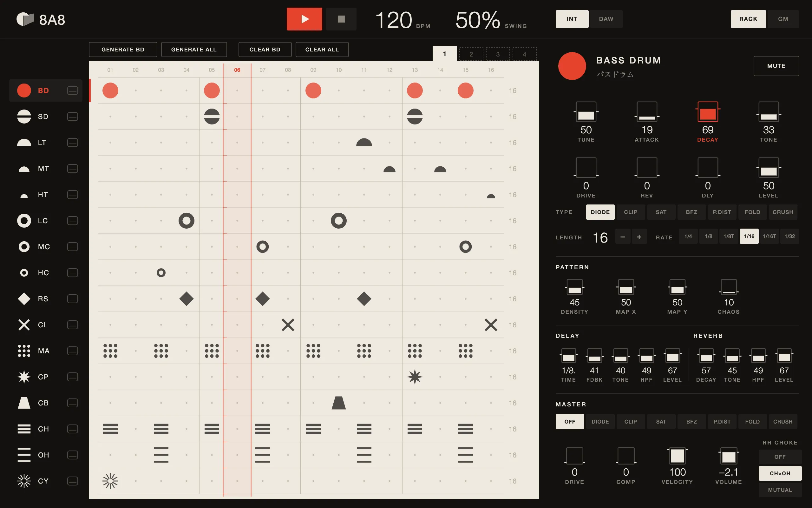Increase pattern length with plus button
The image size is (812, 508).
pyautogui.click(x=639, y=237)
